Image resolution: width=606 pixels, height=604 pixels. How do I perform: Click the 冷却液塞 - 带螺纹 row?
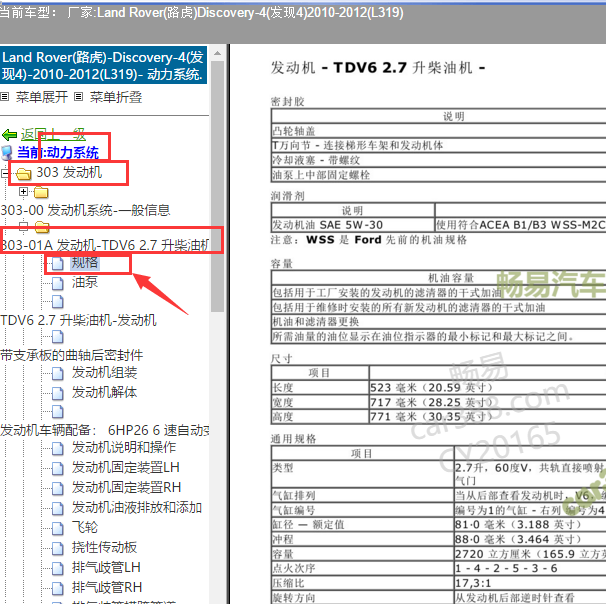439,160
